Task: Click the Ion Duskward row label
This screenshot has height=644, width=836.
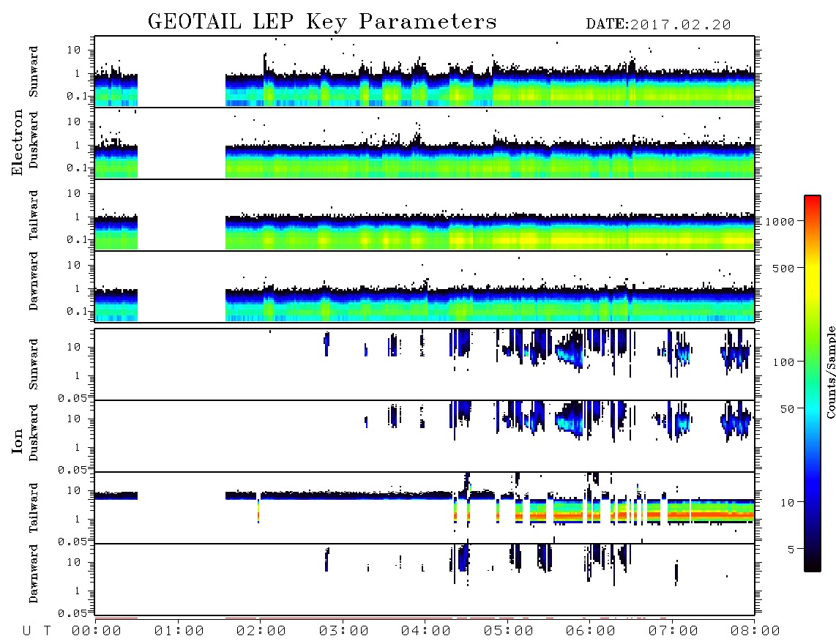Action: 34,433
